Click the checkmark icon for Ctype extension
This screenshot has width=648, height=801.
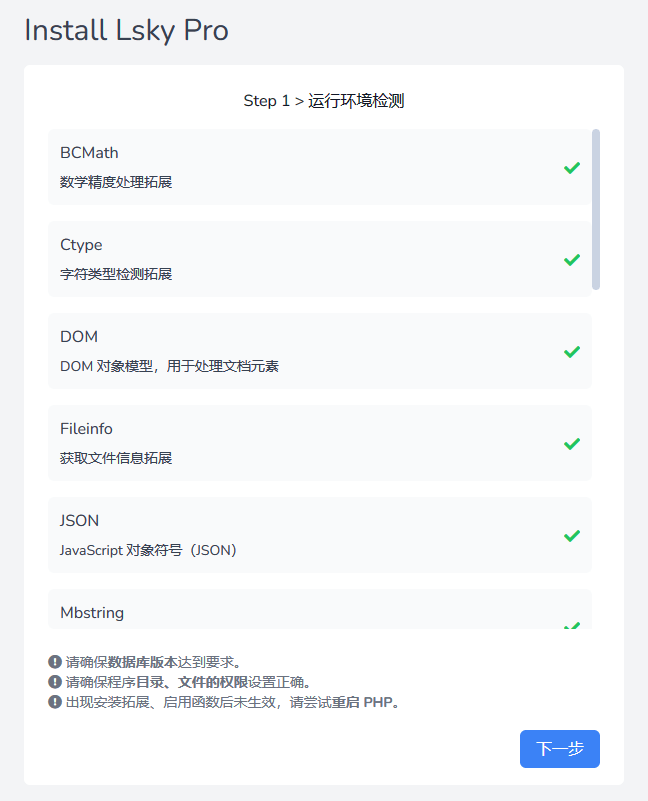571,259
